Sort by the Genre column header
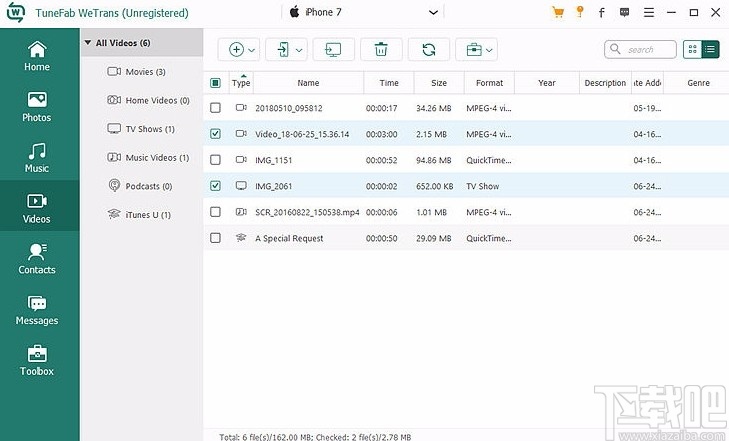Viewport: 729px width, 441px height. point(698,83)
